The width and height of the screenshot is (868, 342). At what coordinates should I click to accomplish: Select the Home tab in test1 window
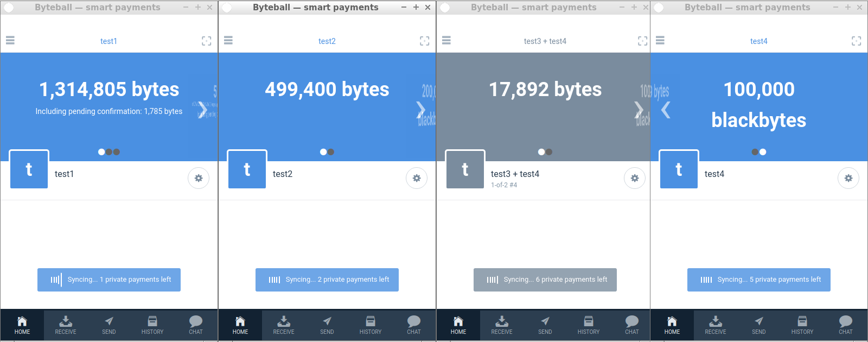(22, 325)
